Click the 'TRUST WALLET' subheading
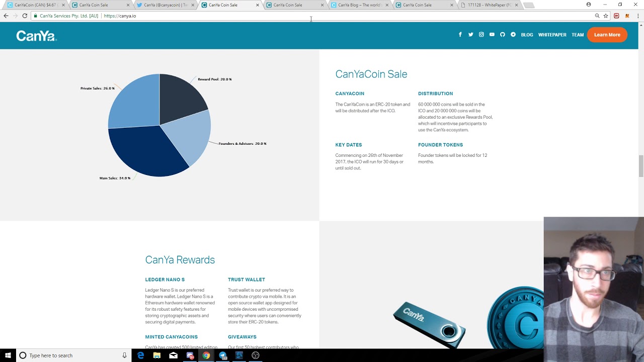The image size is (644, 362). tap(247, 280)
